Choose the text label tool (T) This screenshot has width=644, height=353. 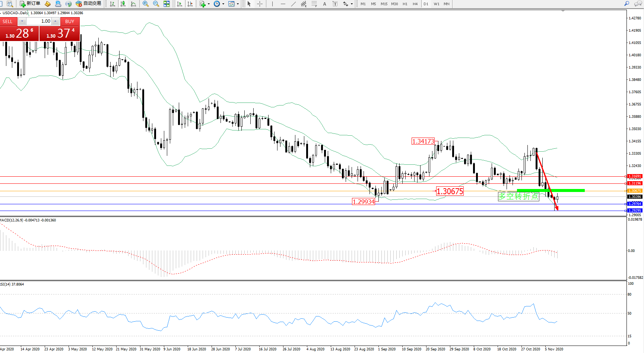click(335, 4)
